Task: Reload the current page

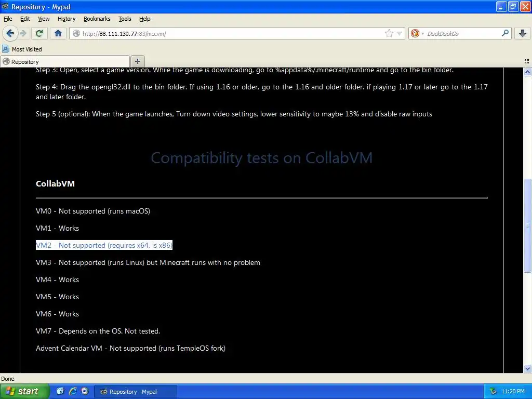Action: click(39, 33)
